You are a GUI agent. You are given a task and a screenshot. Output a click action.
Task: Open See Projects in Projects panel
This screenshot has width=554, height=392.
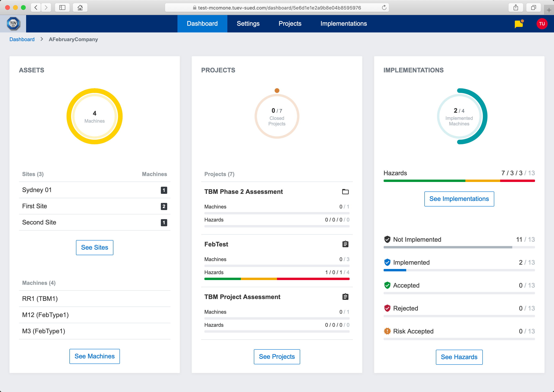(277, 356)
